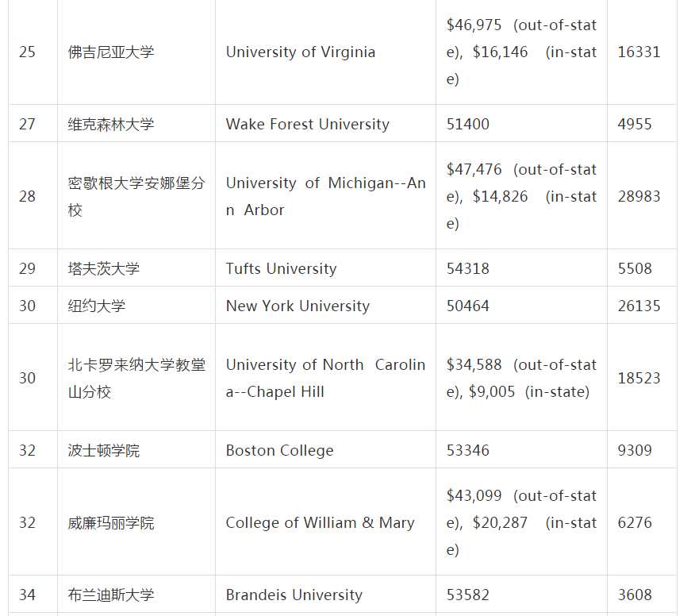691x616 pixels.
Task: Click the Chinese name 维克森林大学
Action: [111, 124]
